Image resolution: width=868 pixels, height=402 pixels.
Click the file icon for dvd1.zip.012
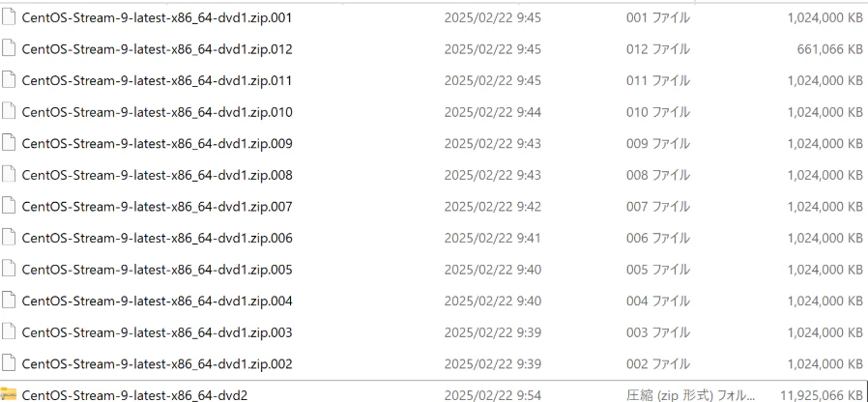(9, 49)
